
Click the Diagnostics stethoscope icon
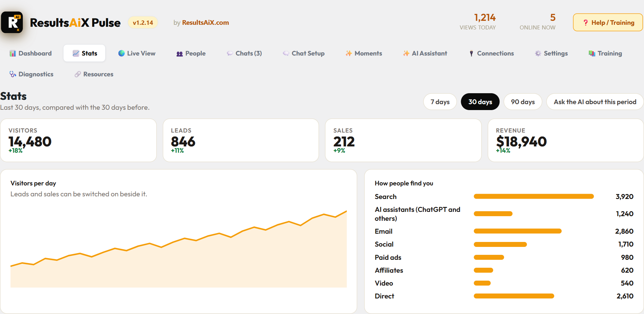click(13, 74)
